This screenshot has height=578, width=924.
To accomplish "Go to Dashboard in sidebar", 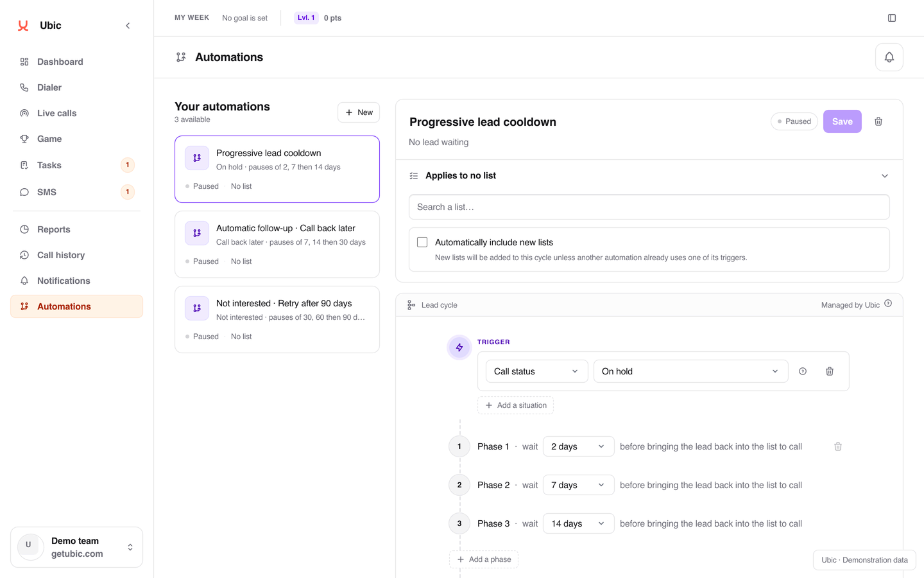I will (x=76, y=62).
